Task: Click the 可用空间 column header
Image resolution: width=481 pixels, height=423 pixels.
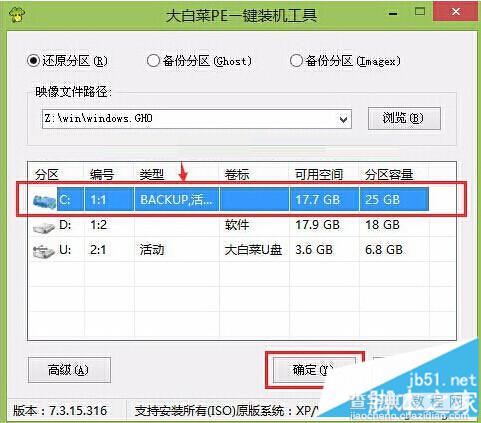Action: pos(319,174)
